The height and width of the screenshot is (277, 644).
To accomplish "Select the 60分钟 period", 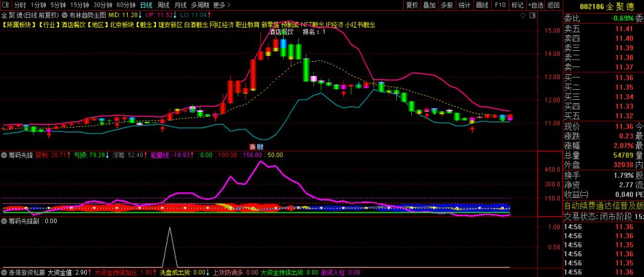I will pos(125,5).
